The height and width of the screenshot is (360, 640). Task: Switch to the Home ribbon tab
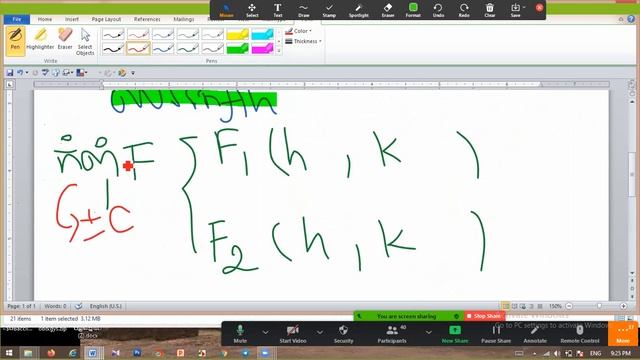pos(44,19)
